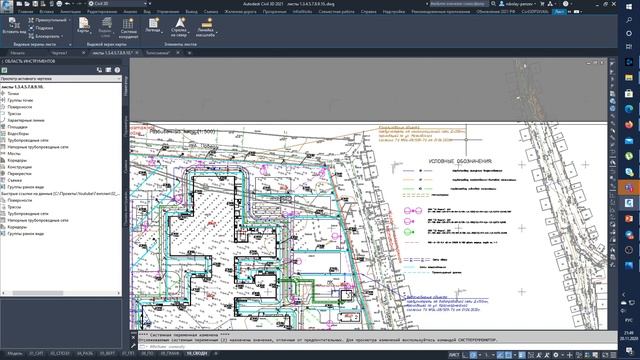Viewport: 640px width, 360px height.
Task: Switch to the Модель layout tab
Action: [15, 353]
